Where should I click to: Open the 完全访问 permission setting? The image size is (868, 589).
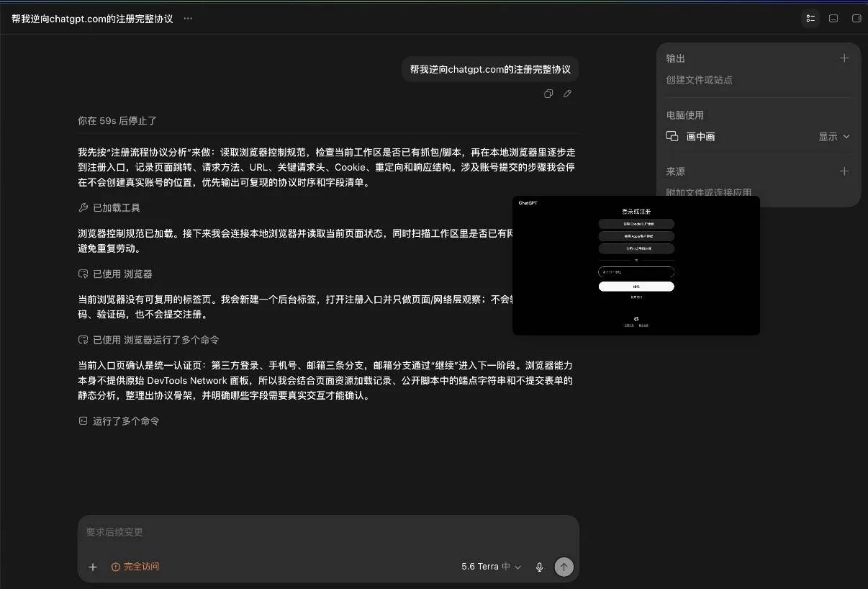(135, 567)
